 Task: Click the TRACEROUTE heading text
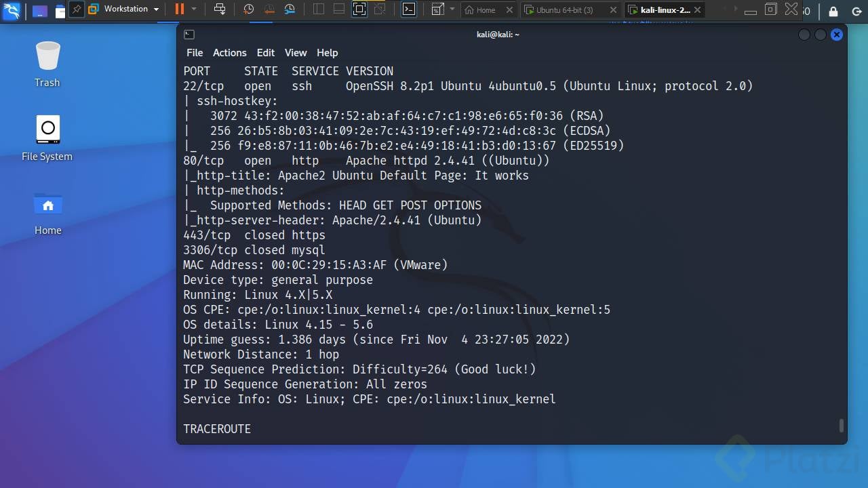click(217, 429)
